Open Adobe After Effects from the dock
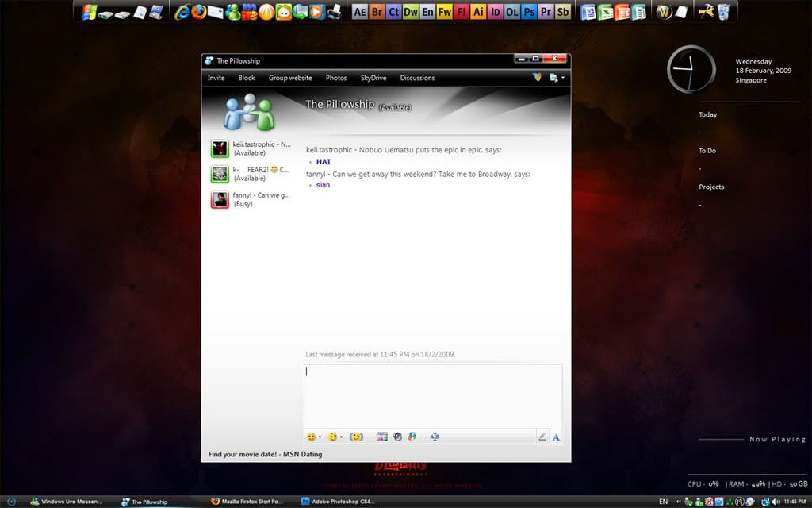 (359, 12)
